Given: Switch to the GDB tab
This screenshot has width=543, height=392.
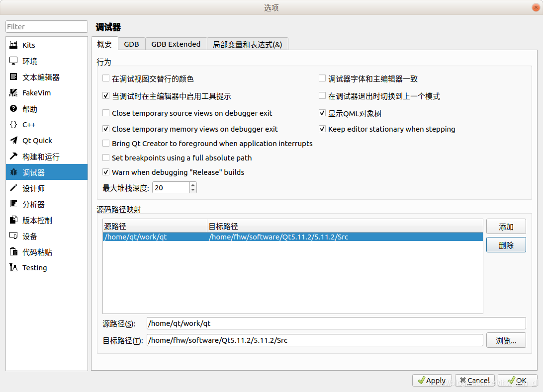Looking at the screenshot, I should pos(132,44).
